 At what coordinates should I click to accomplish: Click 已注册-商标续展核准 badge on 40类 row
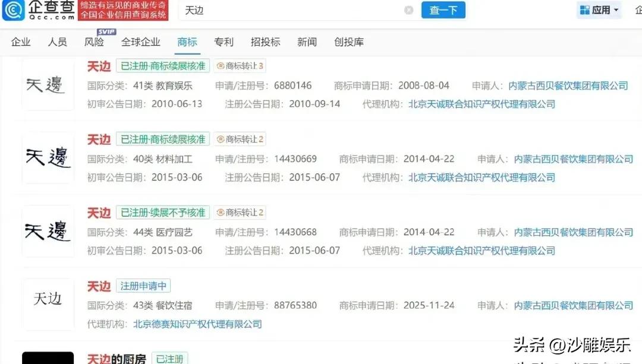tap(163, 139)
